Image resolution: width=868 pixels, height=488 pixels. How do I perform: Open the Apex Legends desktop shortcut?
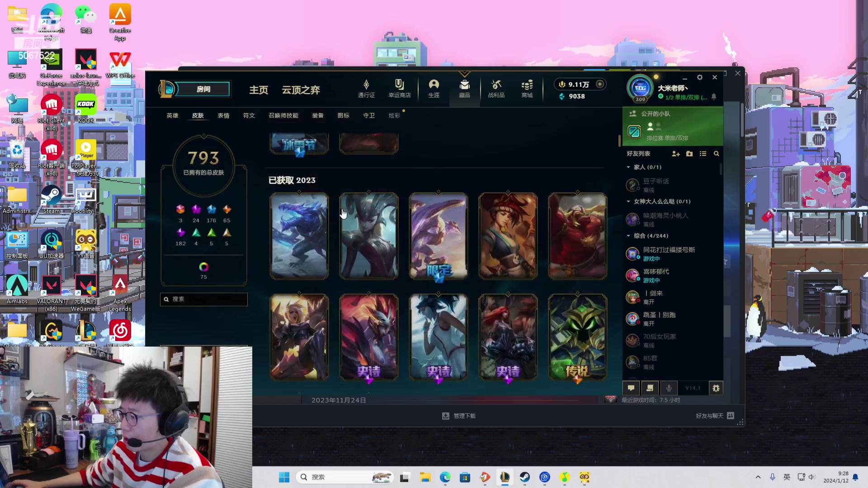tap(120, 293)
